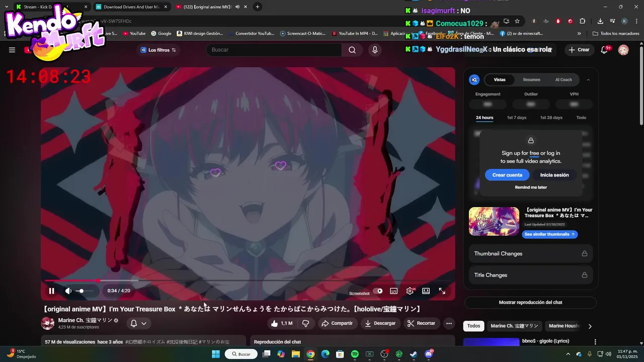
Task: Clip the video via Recortar
Action: point(422,323)
